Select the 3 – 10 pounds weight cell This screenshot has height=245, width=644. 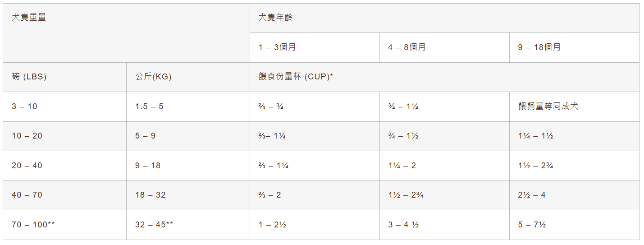tap(25, 107)
